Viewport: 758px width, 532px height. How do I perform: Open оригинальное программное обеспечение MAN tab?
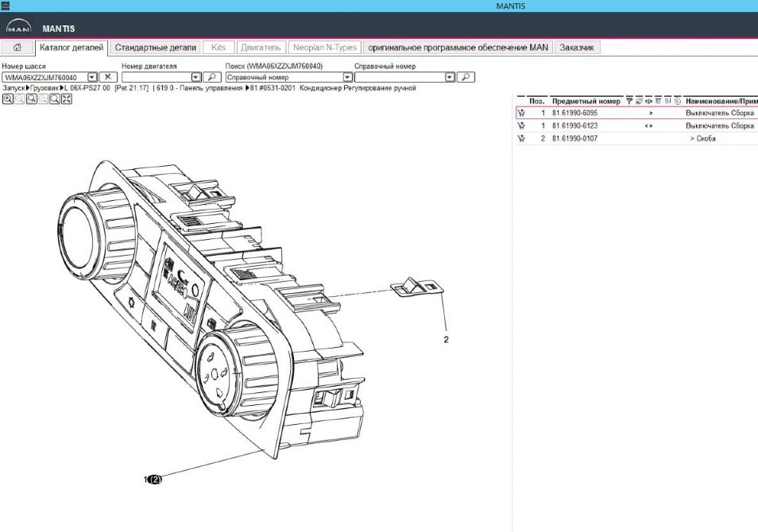[x=458, y=48]
